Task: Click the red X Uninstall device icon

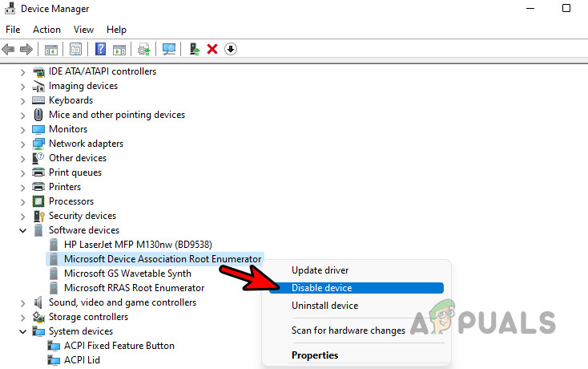Action: coord(212,49)
